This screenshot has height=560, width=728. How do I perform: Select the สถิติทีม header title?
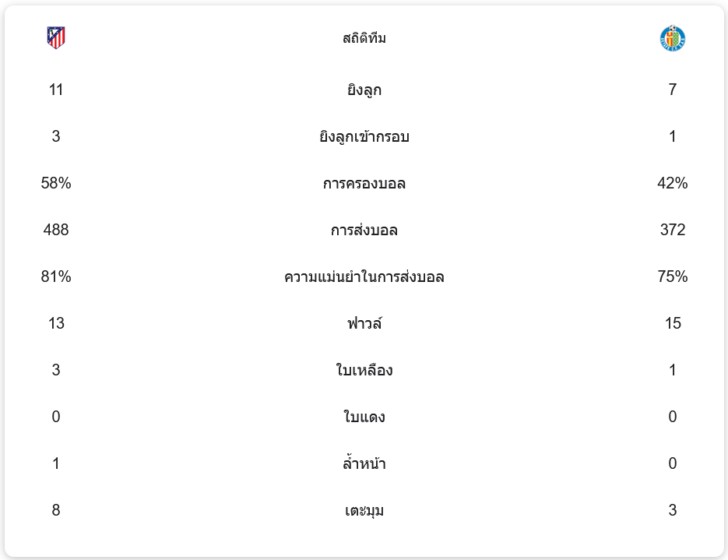pyautogui.click(x=364, y=38)
